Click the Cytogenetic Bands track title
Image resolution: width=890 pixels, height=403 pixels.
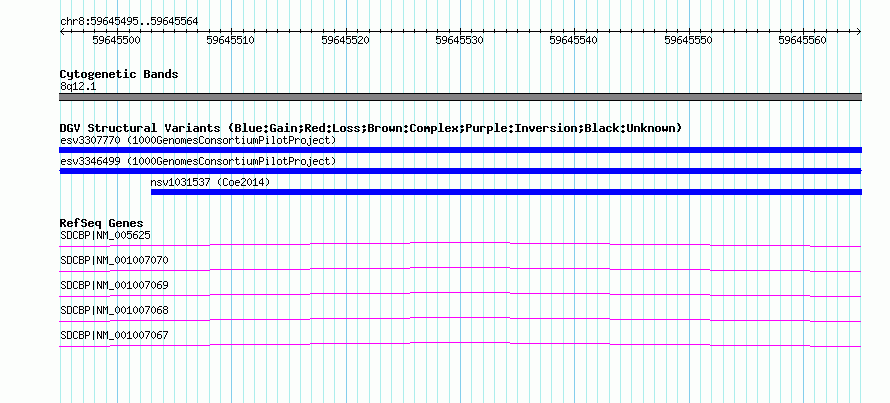[x=119, y=74]
